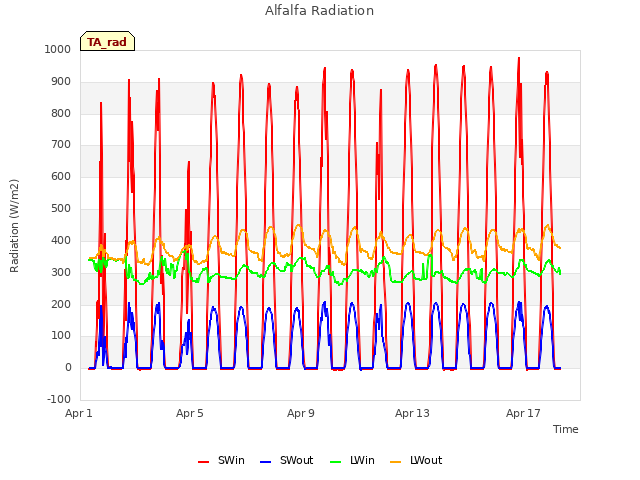Click the 1000 y-axis tick label
Screen dimensions: 640x480
[x=58, y=49]
